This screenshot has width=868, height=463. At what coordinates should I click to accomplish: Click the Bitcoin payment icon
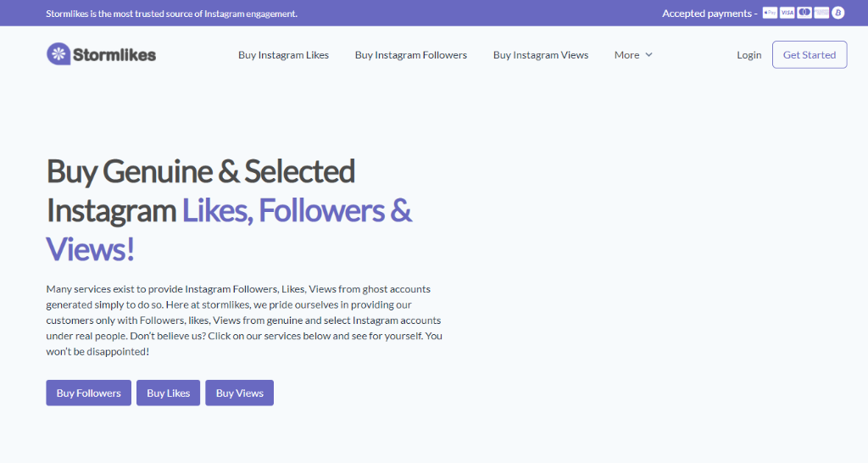(x=838, y=13)
